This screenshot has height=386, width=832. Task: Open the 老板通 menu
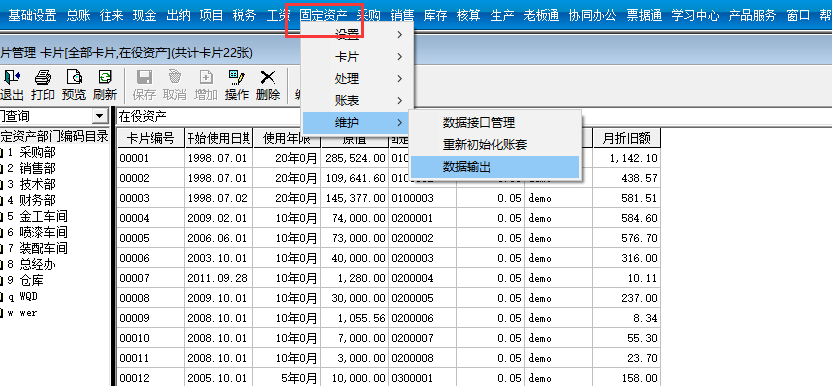[x=541, y=15]
